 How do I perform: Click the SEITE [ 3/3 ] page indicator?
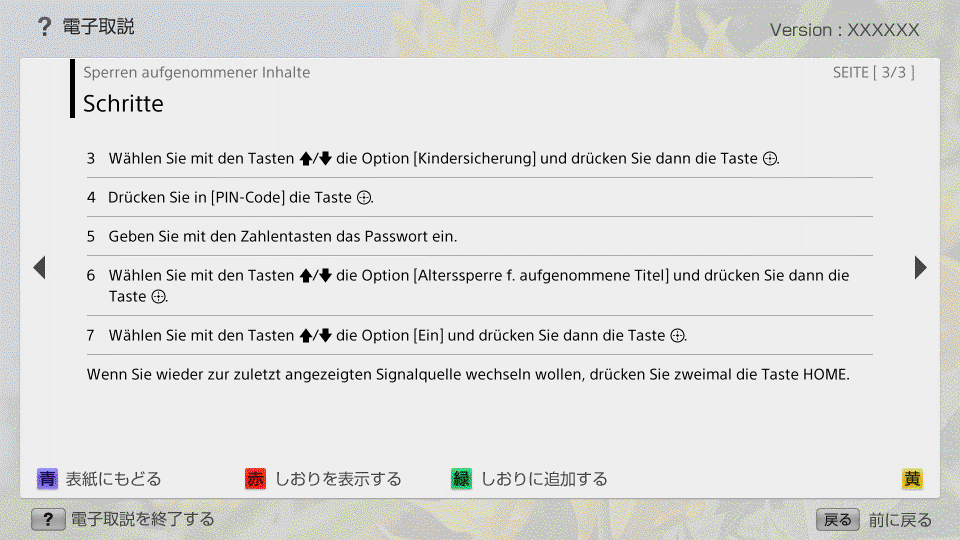(873, 72)
